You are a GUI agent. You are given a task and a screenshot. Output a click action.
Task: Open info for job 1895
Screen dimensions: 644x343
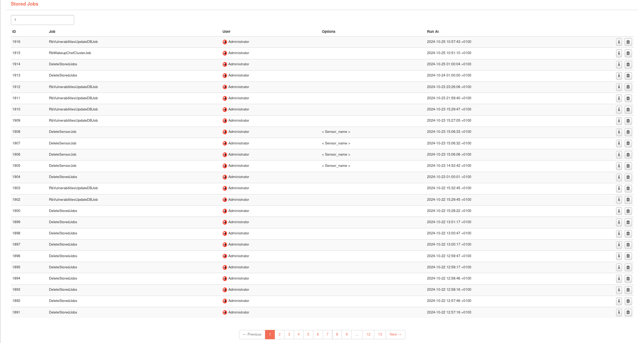click(619, 267)
